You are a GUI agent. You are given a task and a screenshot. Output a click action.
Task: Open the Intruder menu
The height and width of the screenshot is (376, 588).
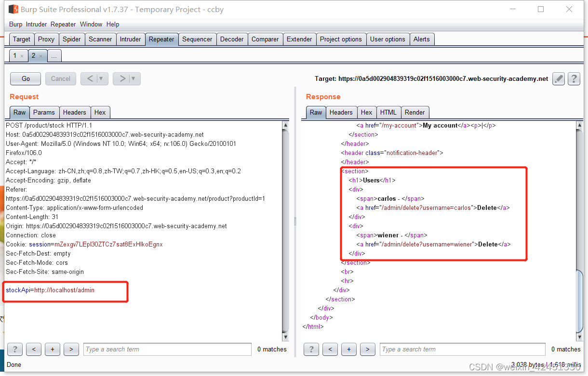(x=37, y=24)
